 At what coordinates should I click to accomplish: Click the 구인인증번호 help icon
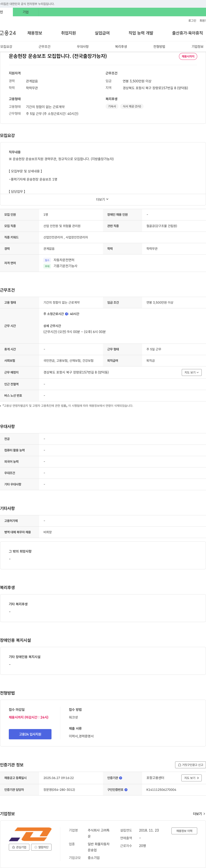[126, 790]
